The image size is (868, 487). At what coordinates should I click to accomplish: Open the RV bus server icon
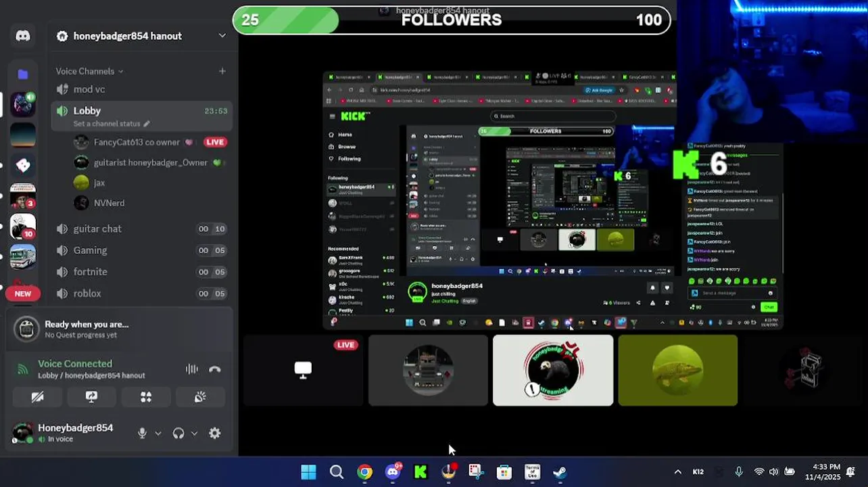click(x=23, y=257)
